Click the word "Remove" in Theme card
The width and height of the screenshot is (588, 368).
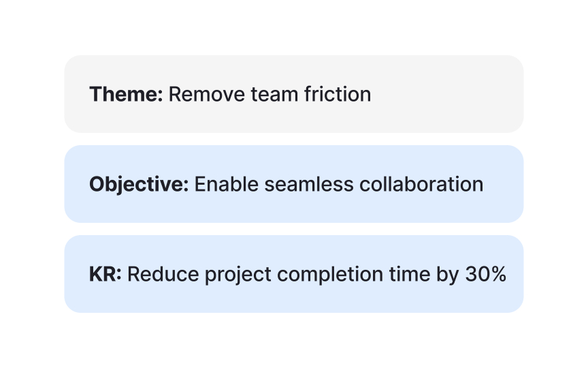pos(197,94)
